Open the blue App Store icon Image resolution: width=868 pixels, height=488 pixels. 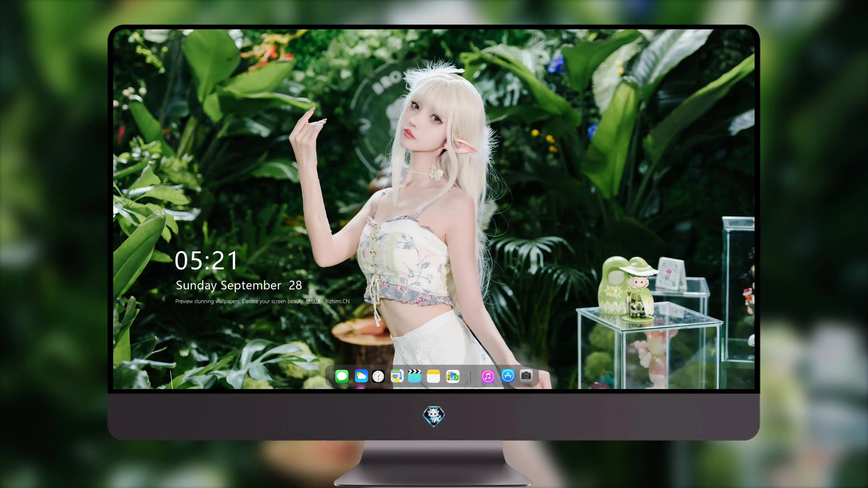pyautogui.click(x=507, y=375)
